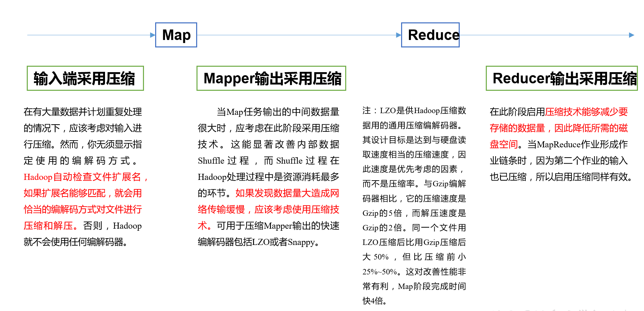Click the Map stage box

pos(175,35)
